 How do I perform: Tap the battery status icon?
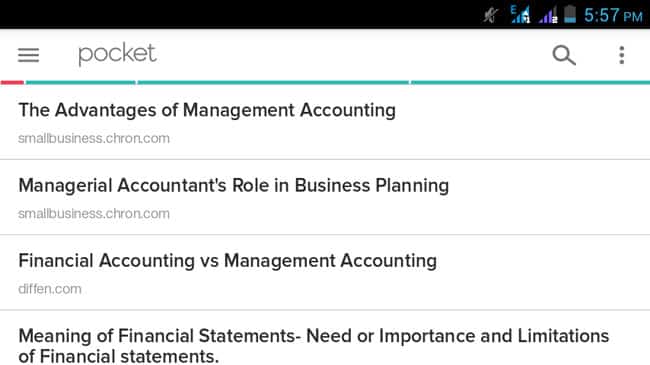pos(570,14)
